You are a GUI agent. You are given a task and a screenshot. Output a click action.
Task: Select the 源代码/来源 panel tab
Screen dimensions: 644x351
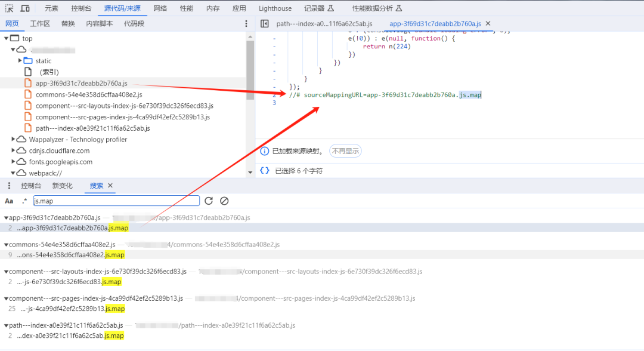[122, 8]
